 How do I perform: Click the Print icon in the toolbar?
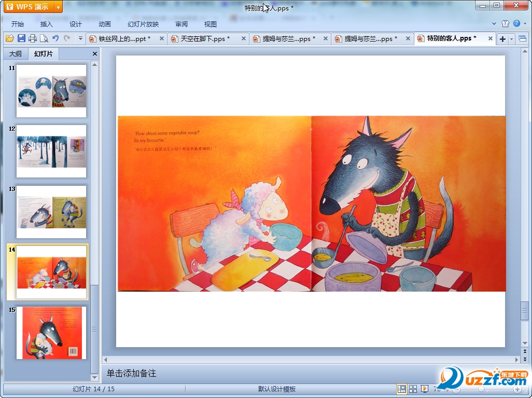[x=33, y=38]
